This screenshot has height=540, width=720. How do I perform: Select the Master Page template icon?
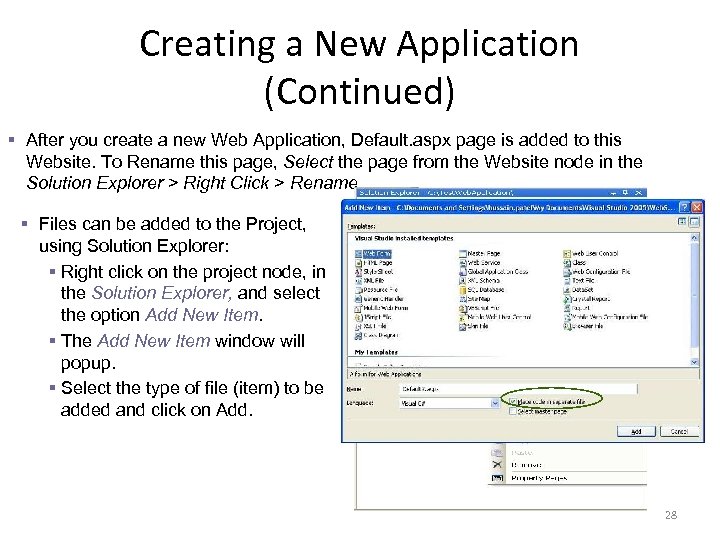(x=463, y=254)
